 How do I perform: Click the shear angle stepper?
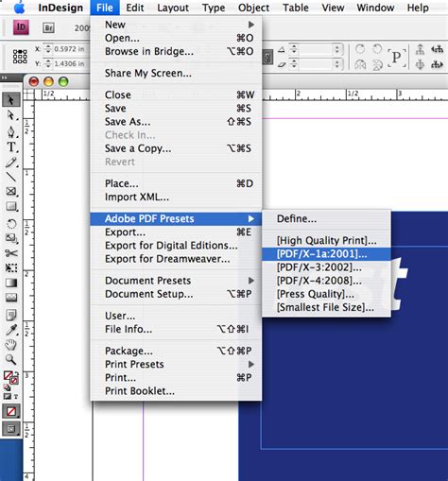pos(294,64)
